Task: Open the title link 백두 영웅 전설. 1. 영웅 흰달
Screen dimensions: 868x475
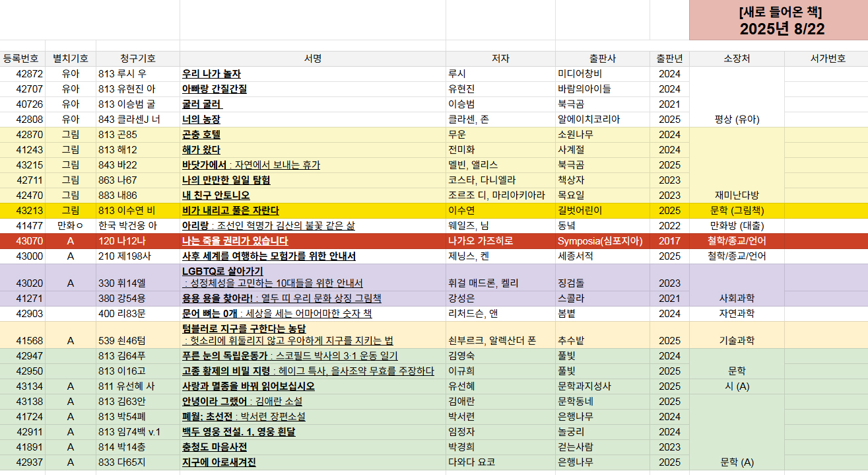Action: 238,432
